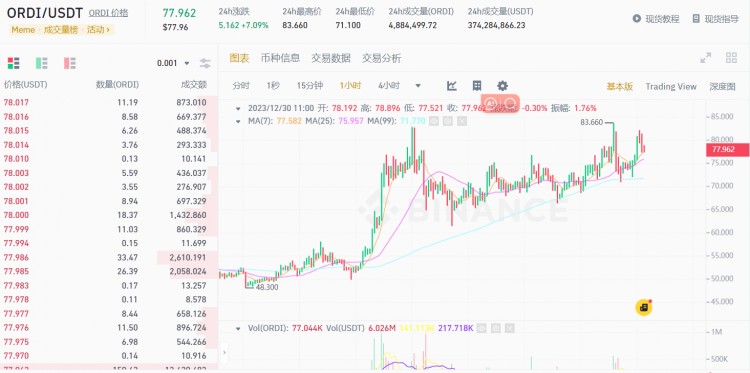
Task: Expand the chart to fullscreen
Action: click(706, 58)
